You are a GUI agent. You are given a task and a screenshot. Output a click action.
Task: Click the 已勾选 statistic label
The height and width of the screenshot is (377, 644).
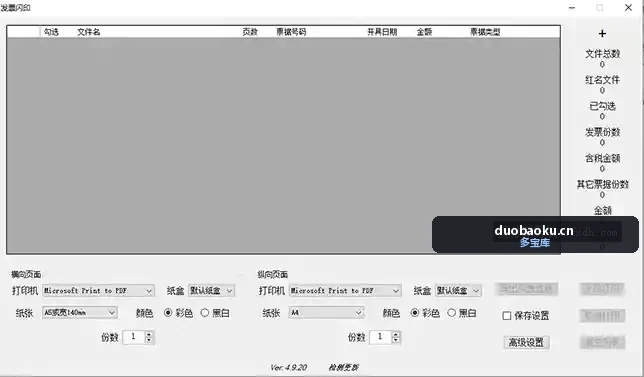tap(603, 106)
